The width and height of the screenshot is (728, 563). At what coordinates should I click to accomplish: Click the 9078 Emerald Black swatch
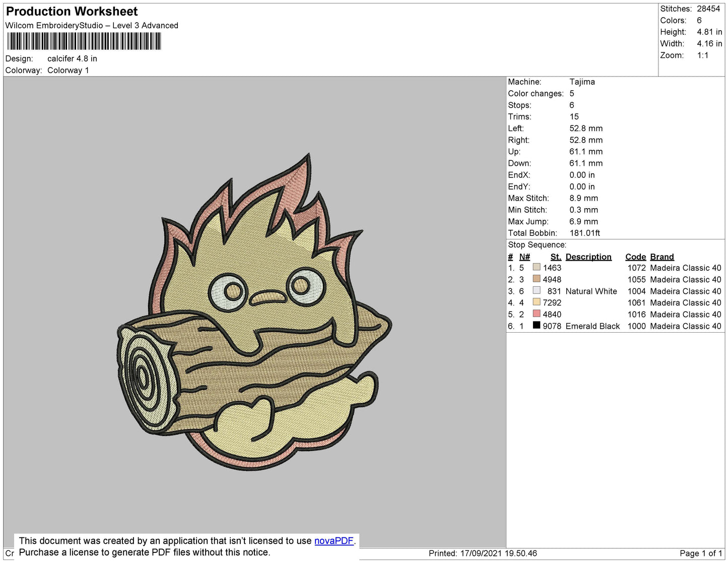(x=537, y=325)
